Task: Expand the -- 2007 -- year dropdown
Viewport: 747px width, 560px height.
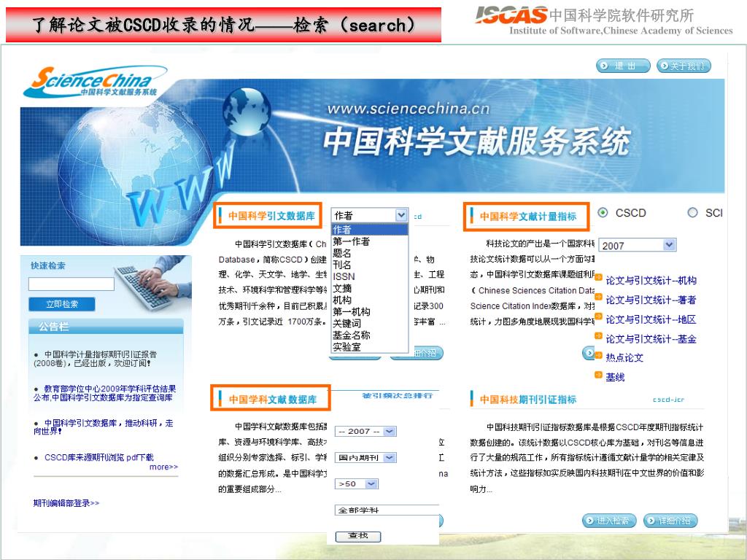Action: click(366, 432)
